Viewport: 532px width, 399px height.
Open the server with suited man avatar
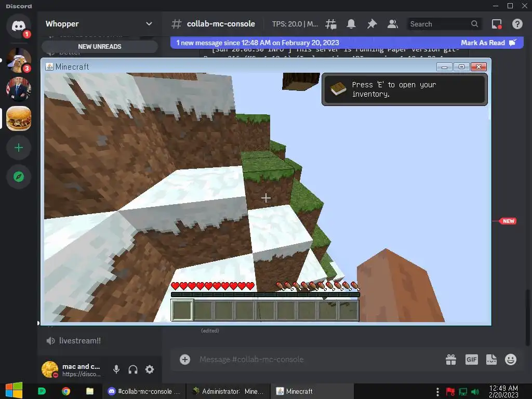[x=18, y=89]
